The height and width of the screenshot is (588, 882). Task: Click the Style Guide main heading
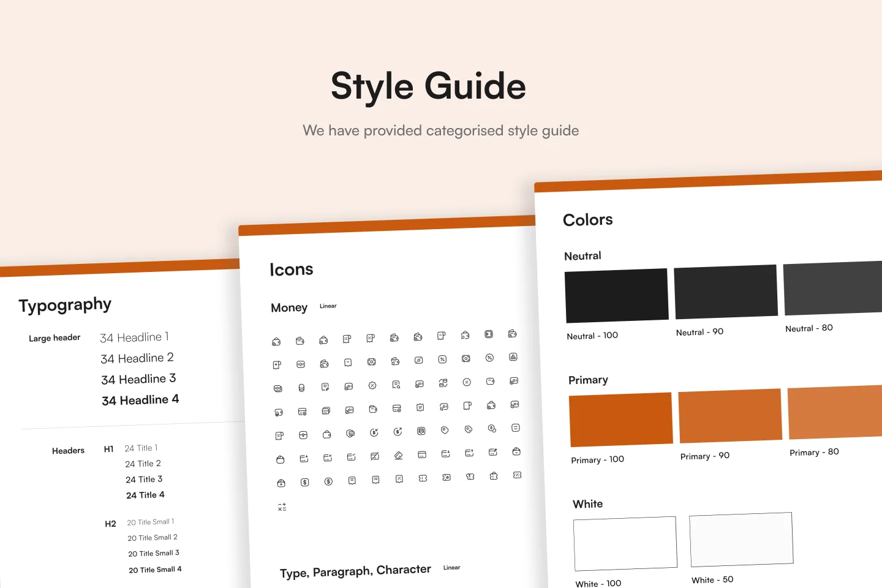[428, 86]
